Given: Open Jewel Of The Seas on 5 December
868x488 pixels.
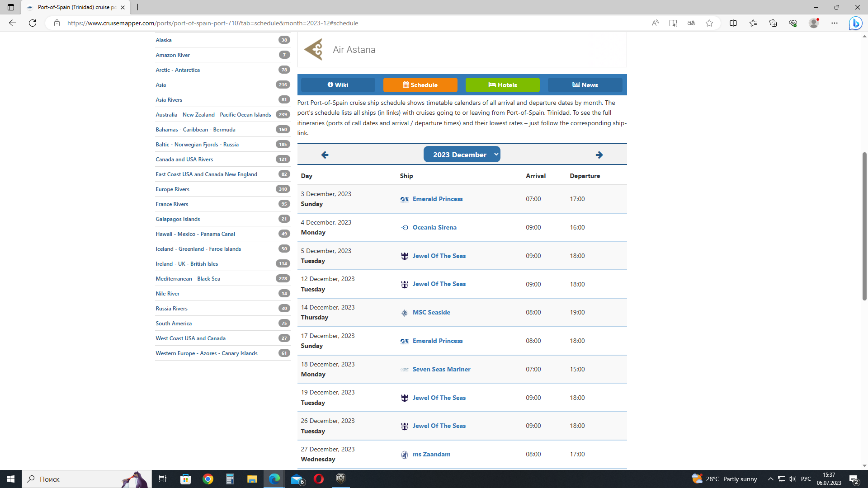Looking at the screenshot, I should tap(439, 256).
